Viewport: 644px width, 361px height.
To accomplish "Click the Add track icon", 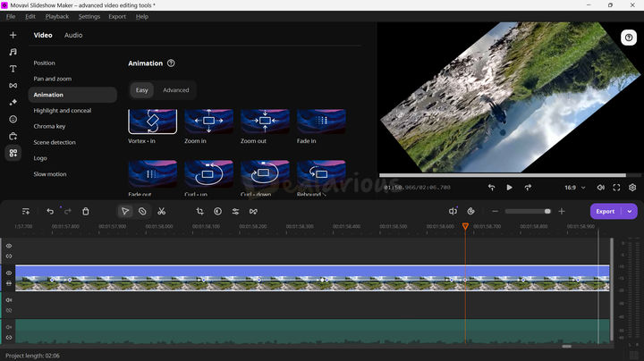I will 25,211.
